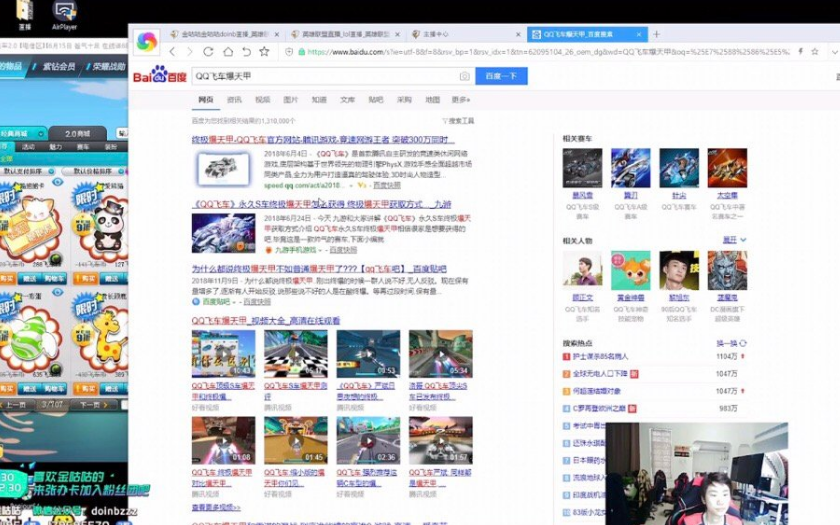
Task: Click the Baidu logo
Action: click(160, 75)
